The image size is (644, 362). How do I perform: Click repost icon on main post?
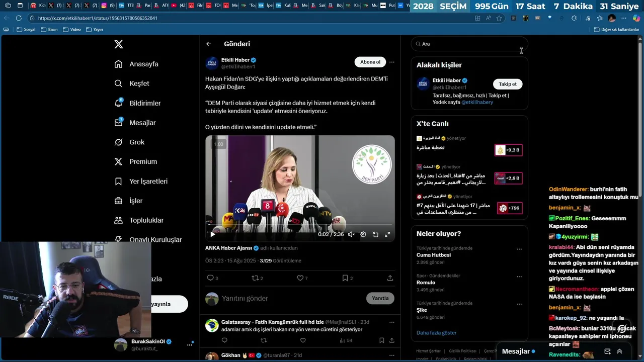[x=257, y=278]
